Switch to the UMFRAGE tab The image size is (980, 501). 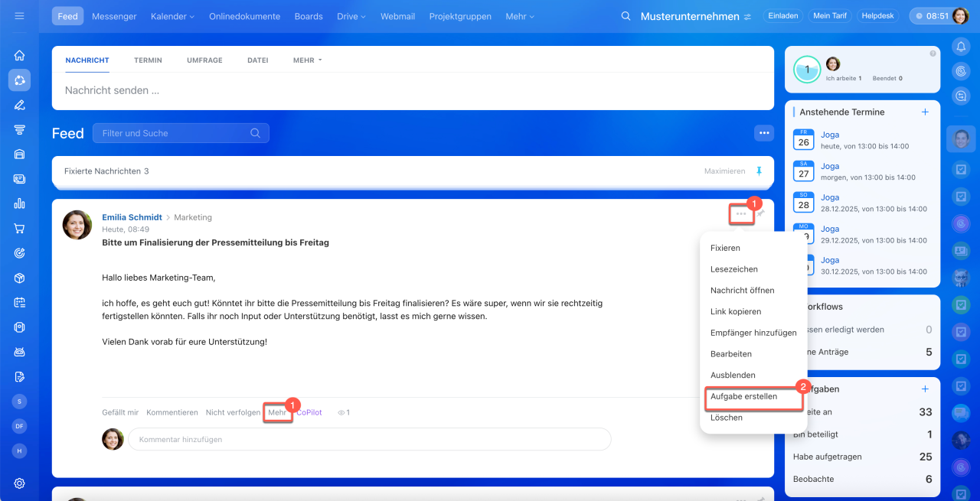pos(204,60)
